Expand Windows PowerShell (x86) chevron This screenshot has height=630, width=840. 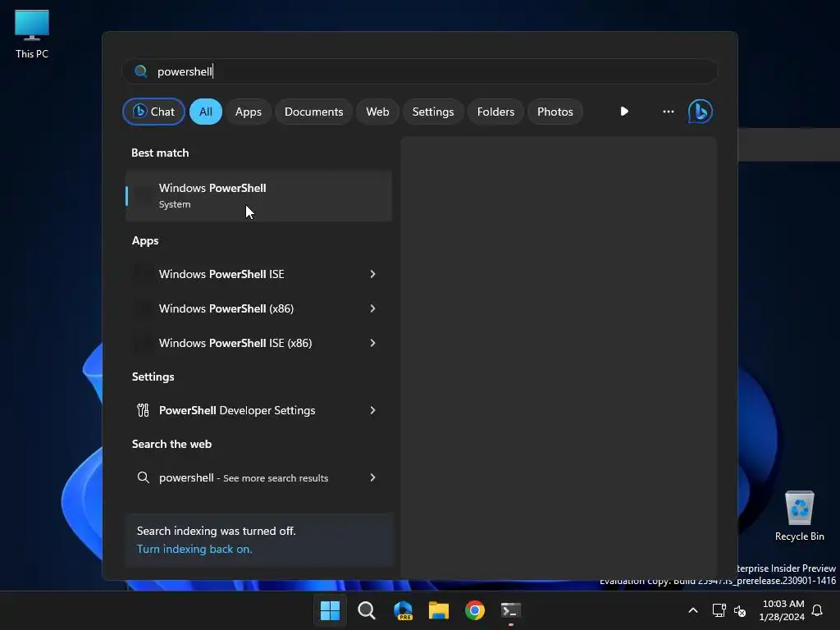coord(372,308)
